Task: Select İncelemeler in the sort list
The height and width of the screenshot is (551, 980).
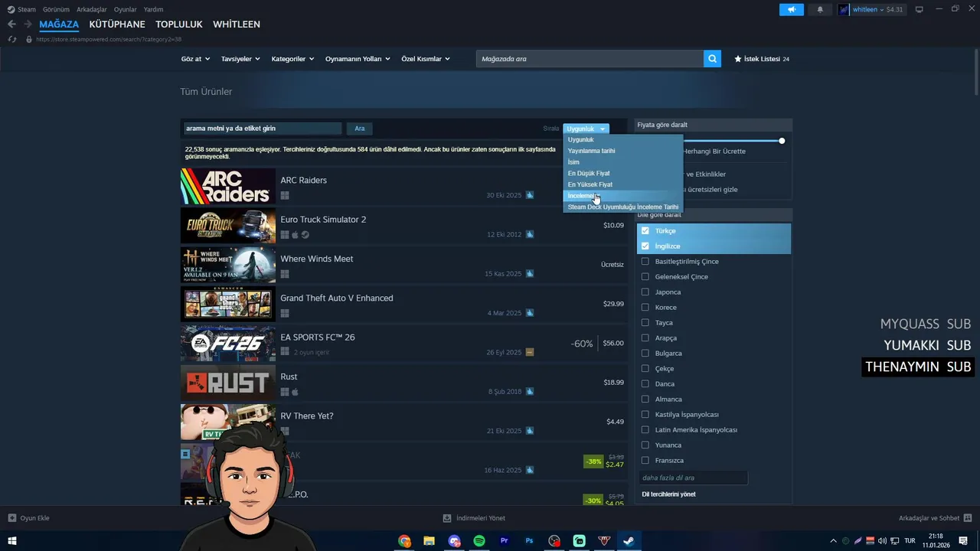Action: click(622, 196)
